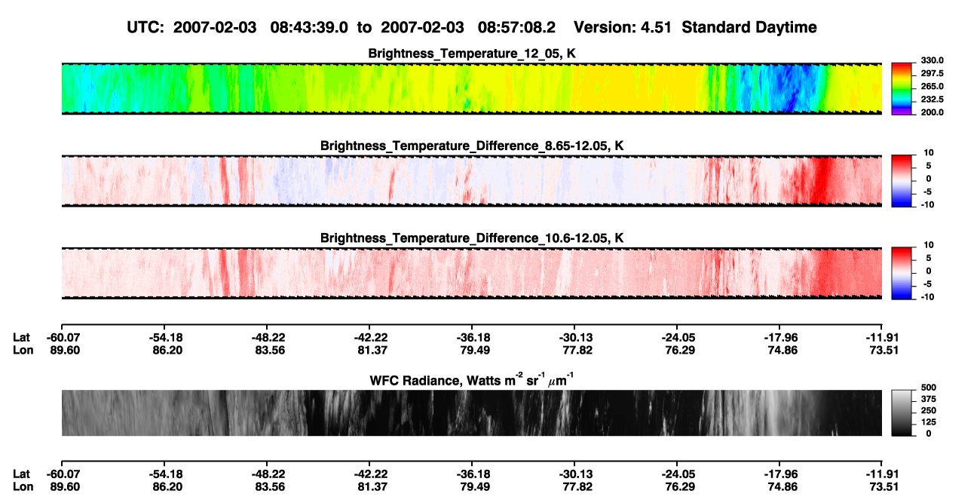
Task: Click the 'Brightness_Temperature_Difference_8.65-12.05, K' panel title
Action: coord(472,145)
